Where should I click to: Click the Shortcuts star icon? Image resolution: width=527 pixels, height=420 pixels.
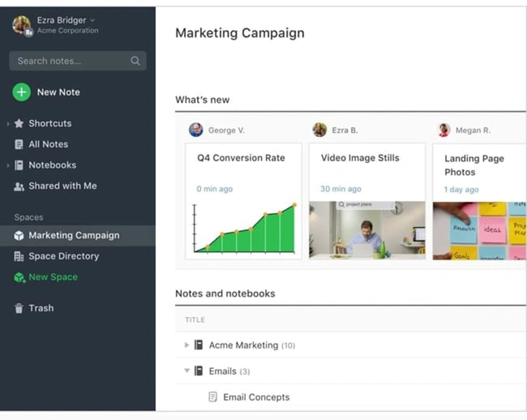click(19, 123)
